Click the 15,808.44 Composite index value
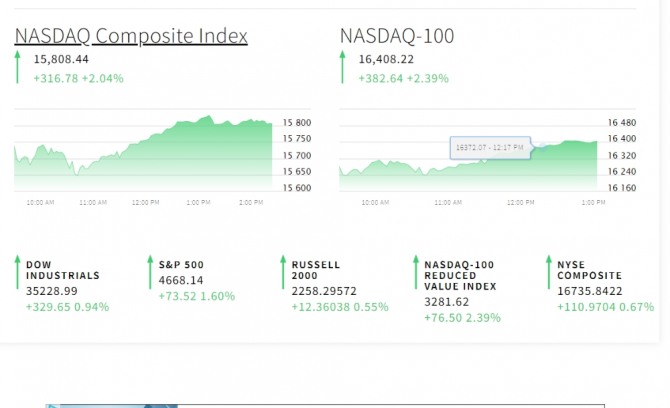The image size is (670, 408). pos(61,59)
